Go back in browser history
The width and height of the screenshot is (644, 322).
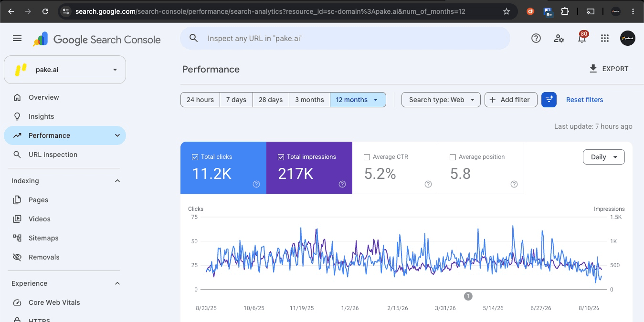(x=11, y=11)
